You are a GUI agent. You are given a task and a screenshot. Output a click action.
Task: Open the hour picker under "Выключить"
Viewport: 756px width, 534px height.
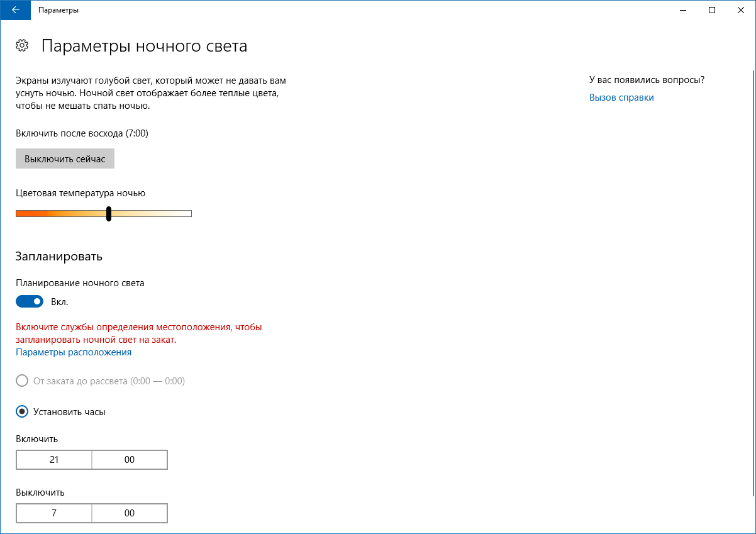point(54,513)
